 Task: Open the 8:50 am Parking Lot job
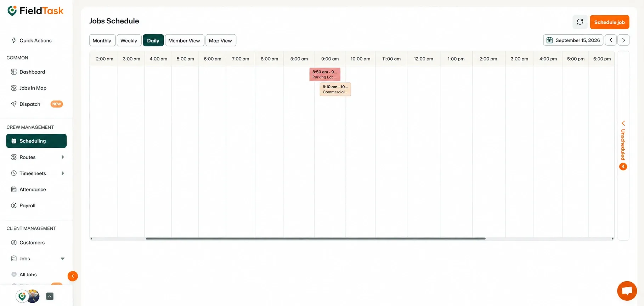(325, 74)
